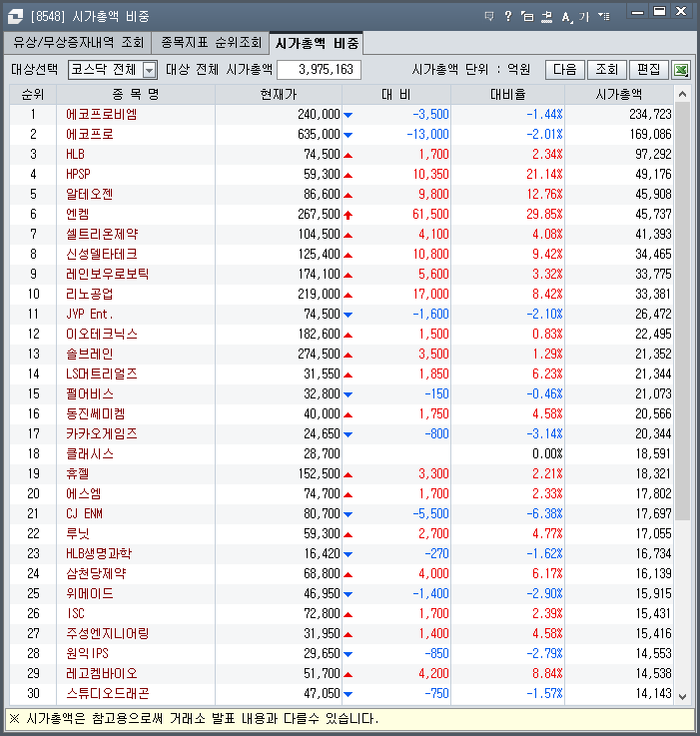700x736 pixels.
Task: Select stock 신성델타테크
Action: 102,254
